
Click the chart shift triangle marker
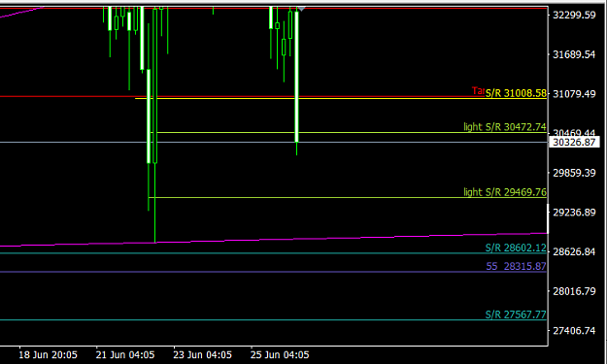302,9
